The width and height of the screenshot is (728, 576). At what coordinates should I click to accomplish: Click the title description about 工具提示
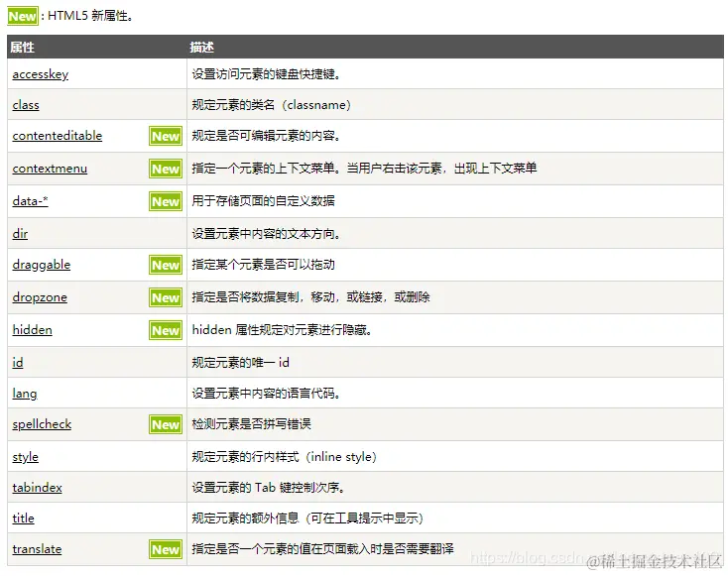[308, 518]
